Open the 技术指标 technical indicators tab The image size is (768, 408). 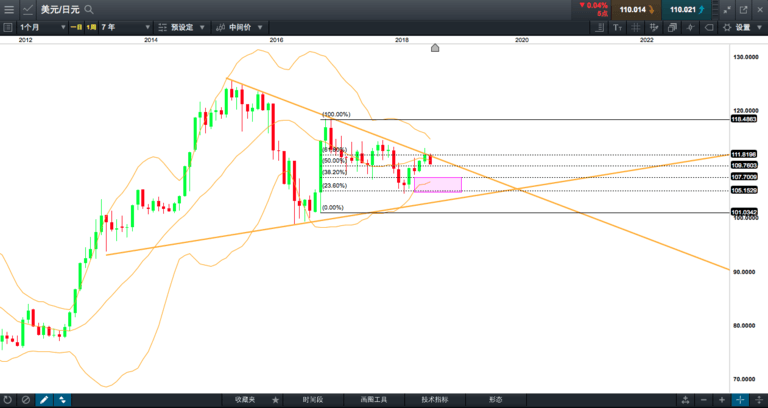434,400
